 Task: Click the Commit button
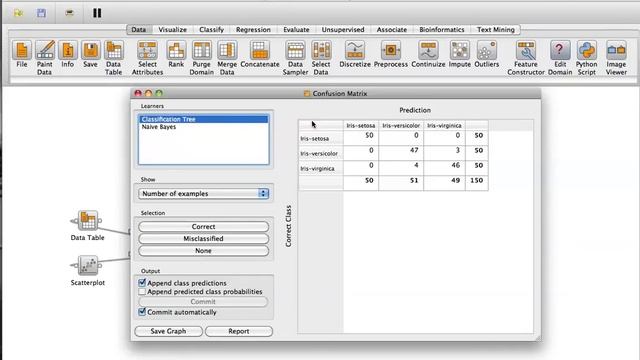pyautogui.click(x=203, y=302)
